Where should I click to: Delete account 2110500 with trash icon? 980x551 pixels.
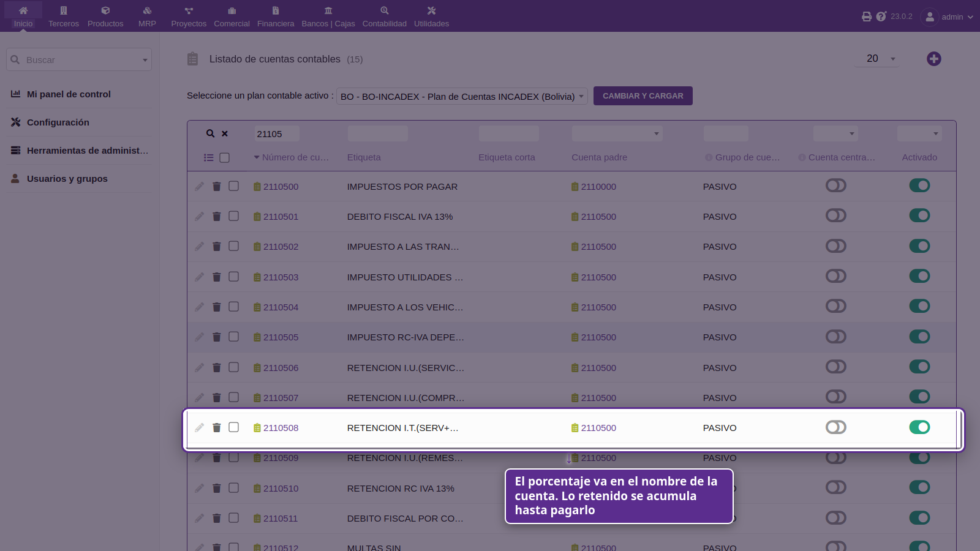(216, 186)
